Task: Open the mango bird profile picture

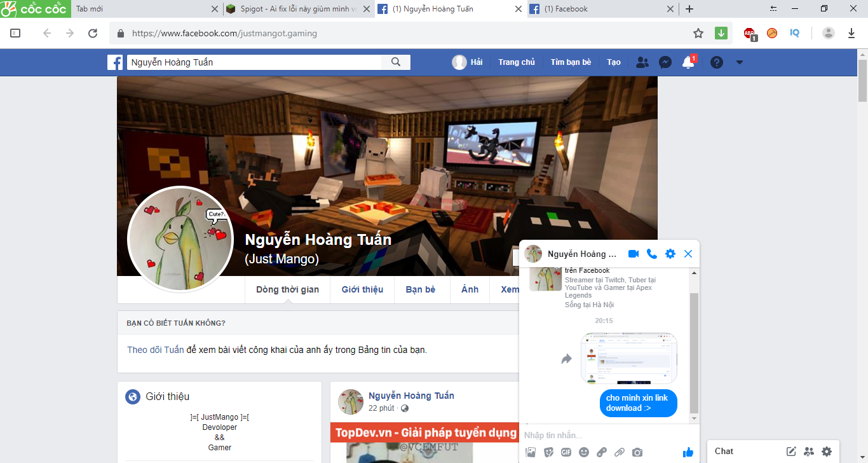Action: [x=180, y=239]
